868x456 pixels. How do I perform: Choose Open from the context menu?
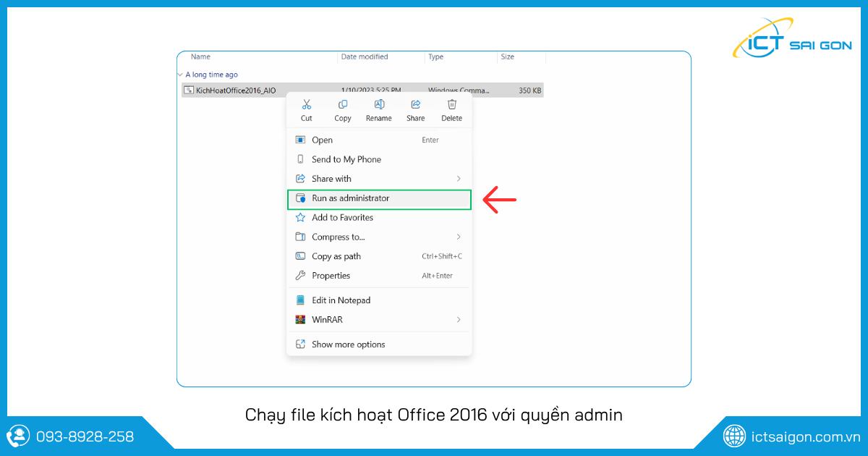tap(379, 140)
